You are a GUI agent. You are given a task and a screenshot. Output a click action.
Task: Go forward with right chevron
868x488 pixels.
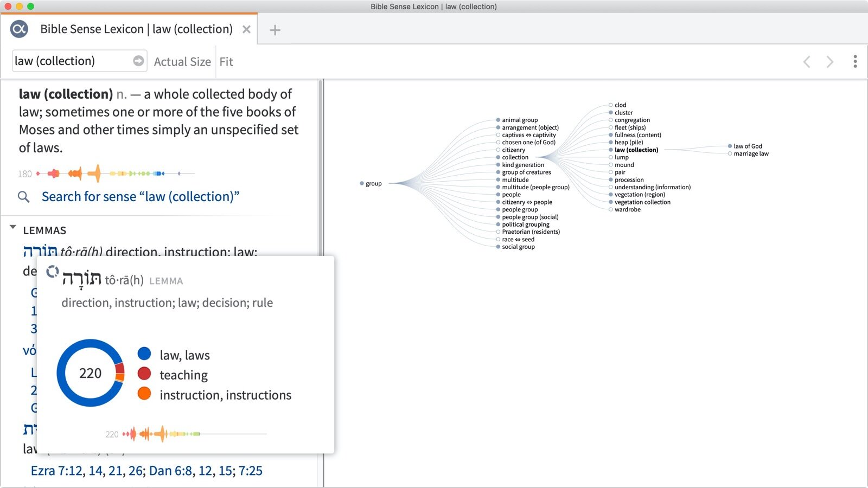pyautogui.click(x=829, y=62)
